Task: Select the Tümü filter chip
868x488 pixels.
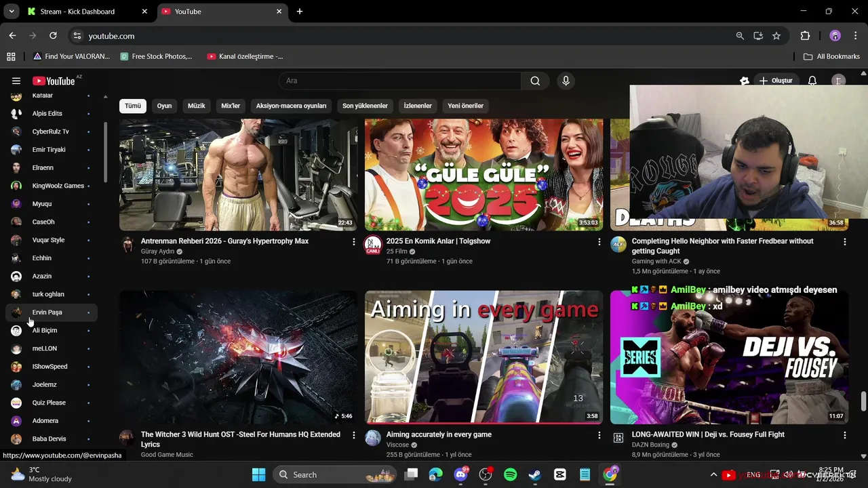Action: tap(133, 106)
